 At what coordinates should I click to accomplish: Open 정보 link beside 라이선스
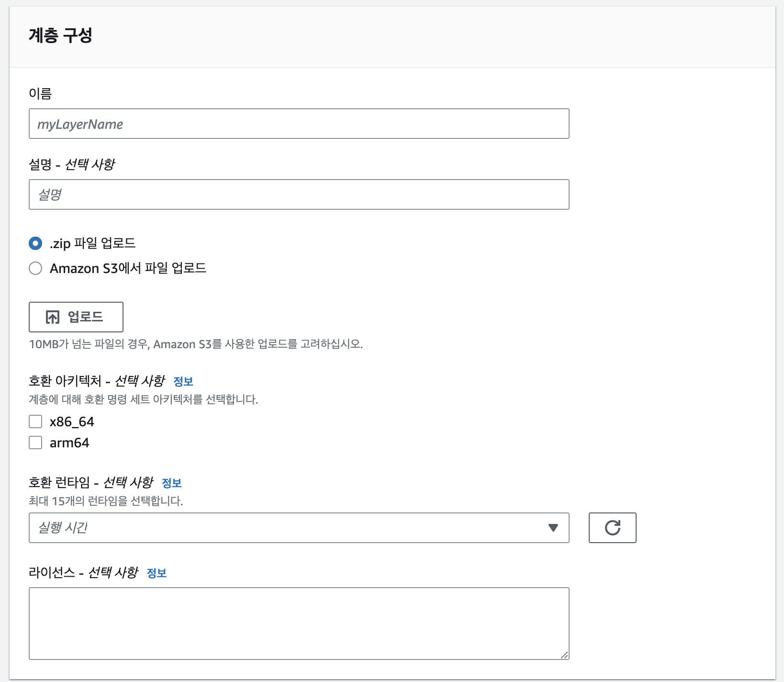point(157,573)
